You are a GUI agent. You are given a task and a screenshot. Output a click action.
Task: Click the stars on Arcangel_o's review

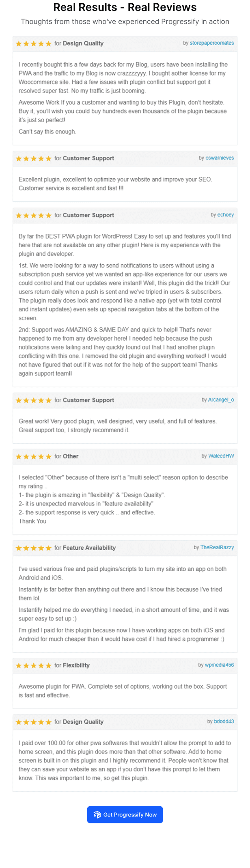point(34,400)
